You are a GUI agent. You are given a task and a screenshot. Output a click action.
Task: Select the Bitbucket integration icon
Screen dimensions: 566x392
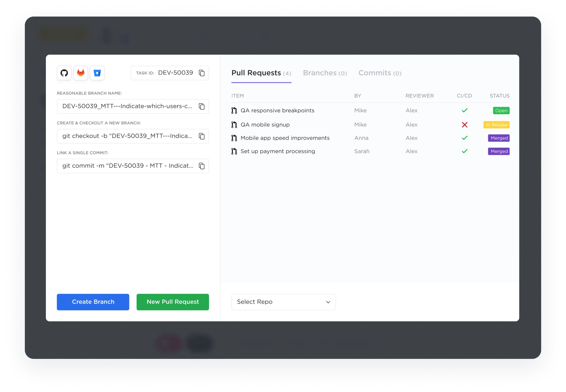pyautogui.click(x=97, y=73)
